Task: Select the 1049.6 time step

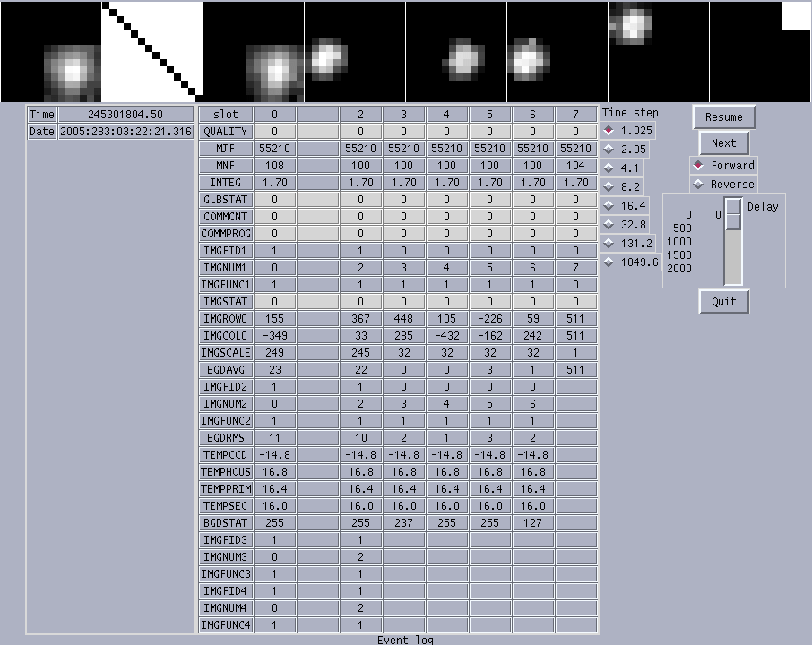Action: pyautogui.click(x=631, y=262)
